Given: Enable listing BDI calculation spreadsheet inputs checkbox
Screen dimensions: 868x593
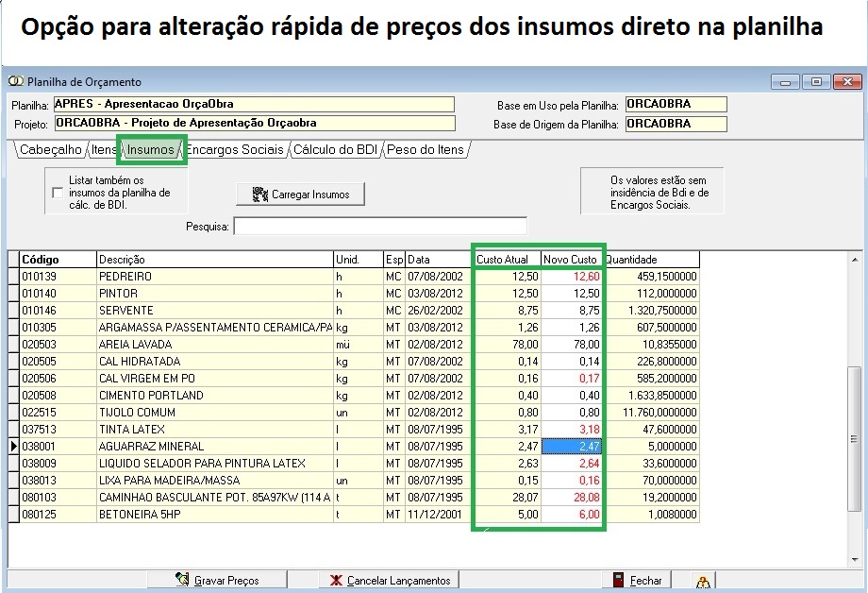Looking at the screenshot, I should point(58,193).
